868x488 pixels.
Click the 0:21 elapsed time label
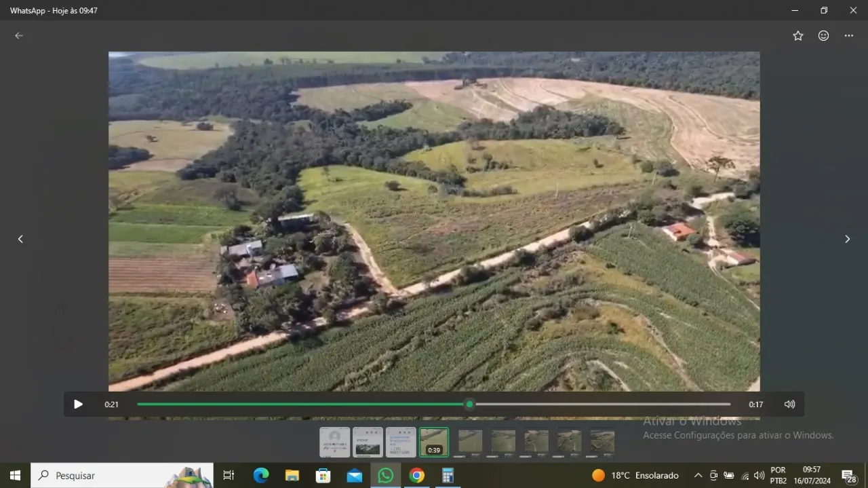point(111,405)
